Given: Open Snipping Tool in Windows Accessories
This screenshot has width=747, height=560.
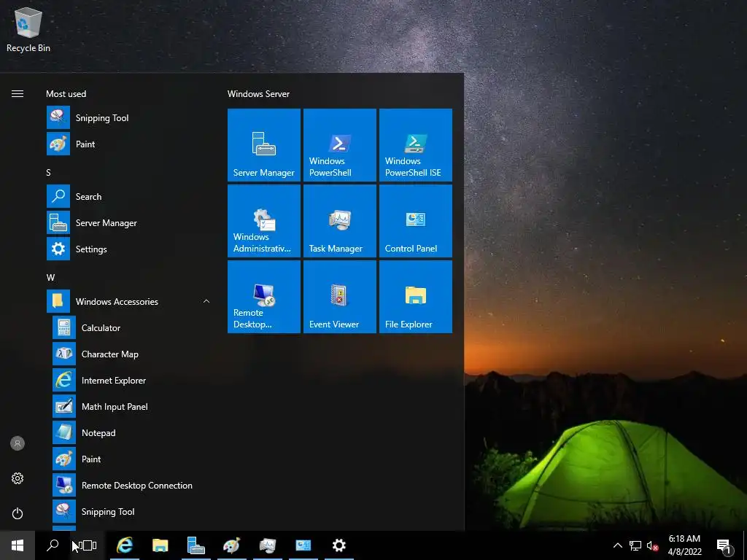Looking at the screenshot, I should 131,511.
